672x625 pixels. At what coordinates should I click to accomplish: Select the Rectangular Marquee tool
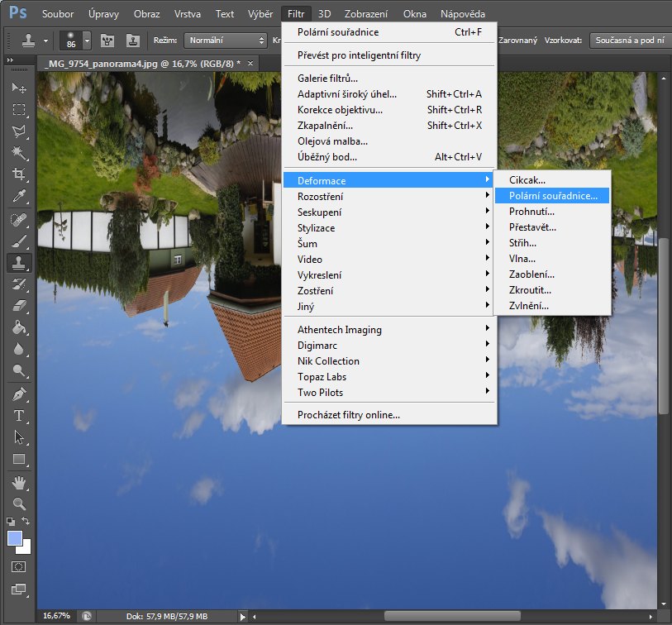point(18,110)
